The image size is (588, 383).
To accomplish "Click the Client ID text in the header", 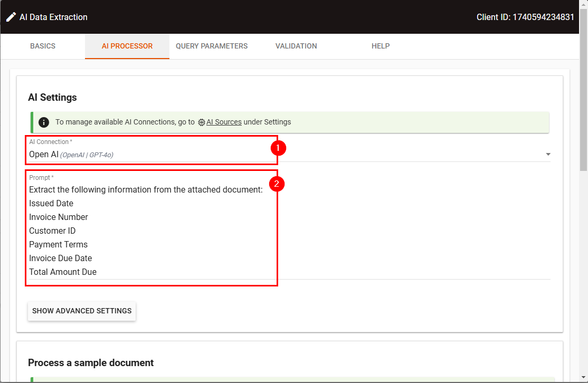I will click(525, 17).
